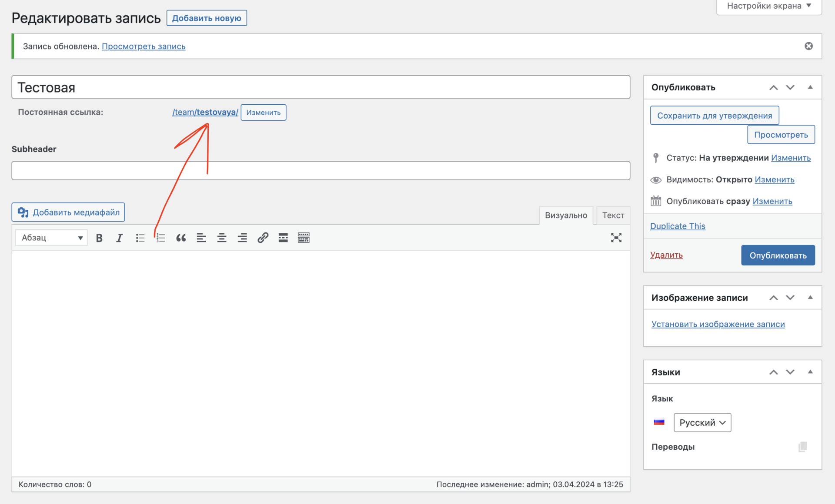
Task: Align text to center
Action: [222, 238]
